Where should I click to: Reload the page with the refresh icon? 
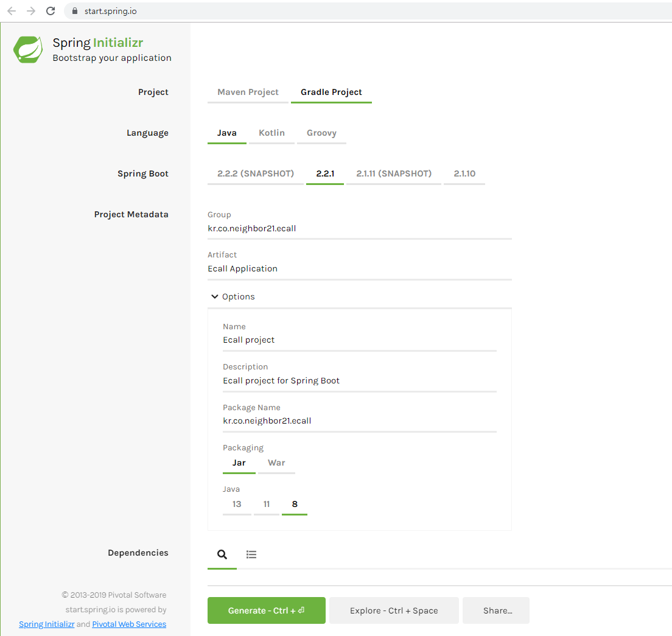51,11
